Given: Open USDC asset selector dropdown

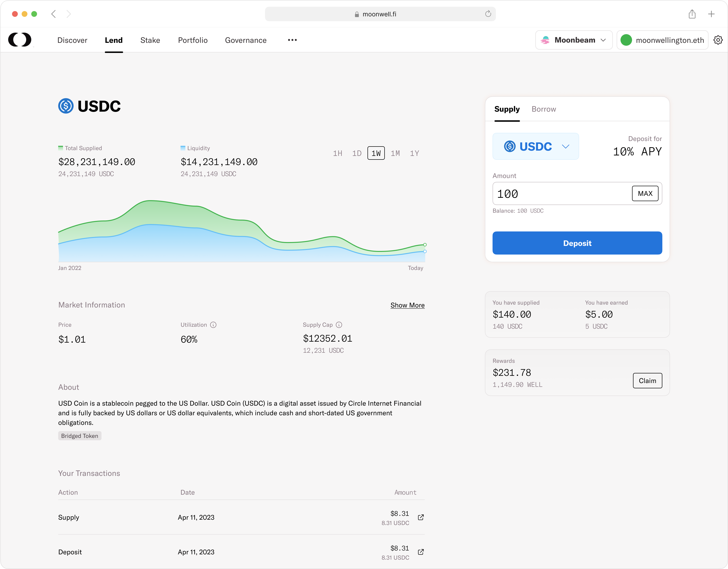Looking at the screenshot, I should [536, 147].
